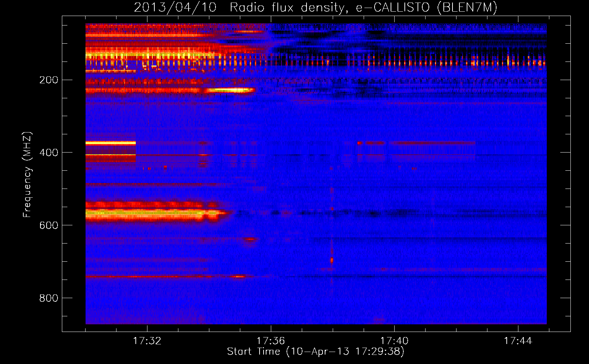The width and height of the screenshot is (589, 364).
Task: Click the 17:40 time tick label
Action: click(394, 341)
